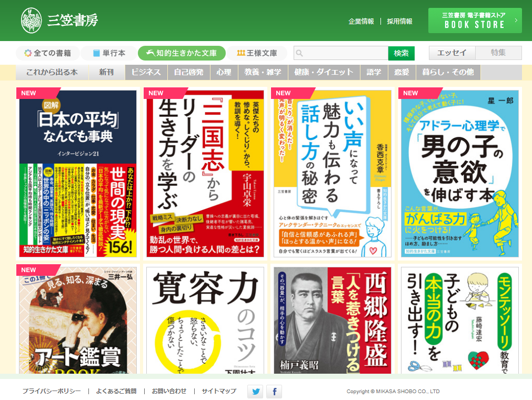Select the 心理 category tab
This screenshot has width=532, height=400.
(x=224, y=71)
